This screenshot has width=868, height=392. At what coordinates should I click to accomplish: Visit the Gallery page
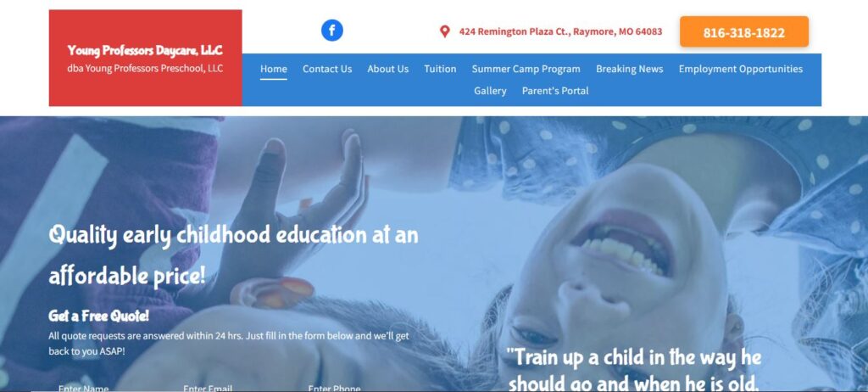[490, 91]
